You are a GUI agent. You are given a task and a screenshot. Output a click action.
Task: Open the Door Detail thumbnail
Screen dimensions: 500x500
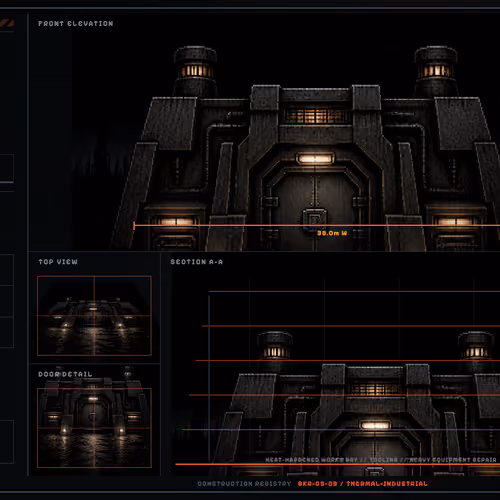pyautogui.click(x=94, y=428)
